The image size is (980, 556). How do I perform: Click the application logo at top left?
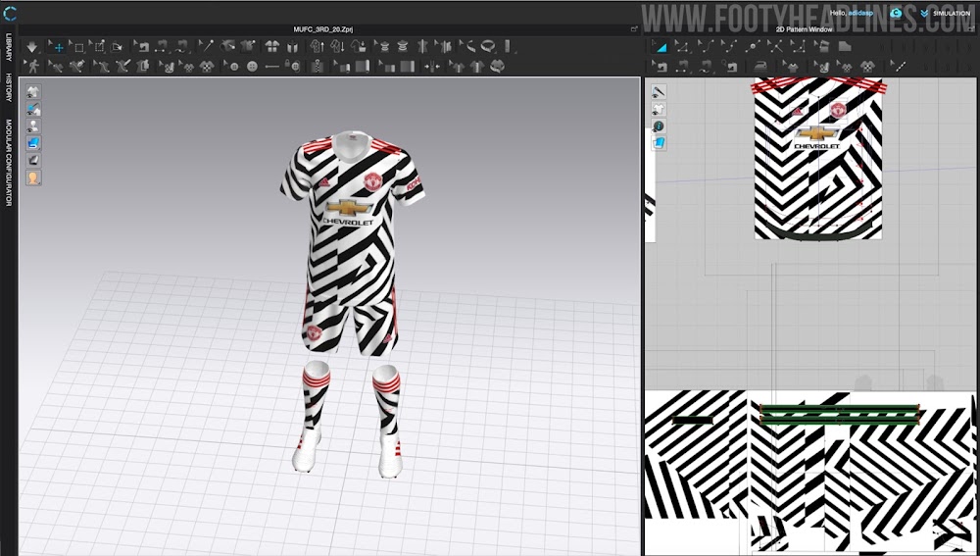click(10, 13)
